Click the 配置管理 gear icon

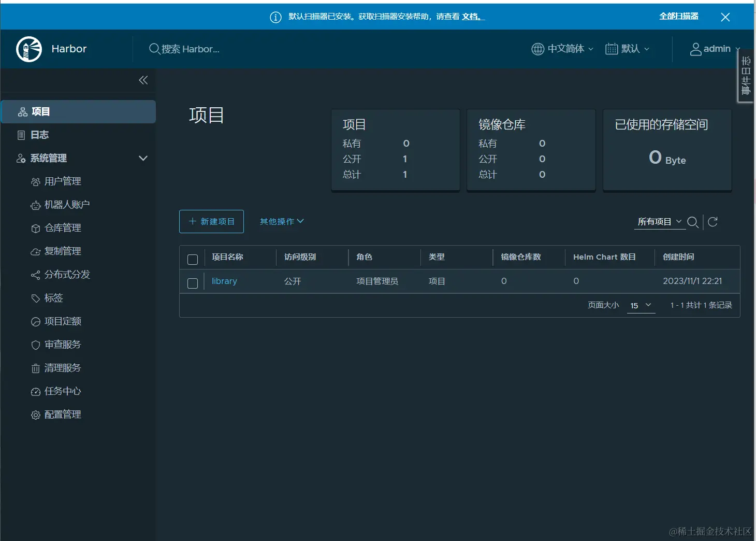(36, 415)
